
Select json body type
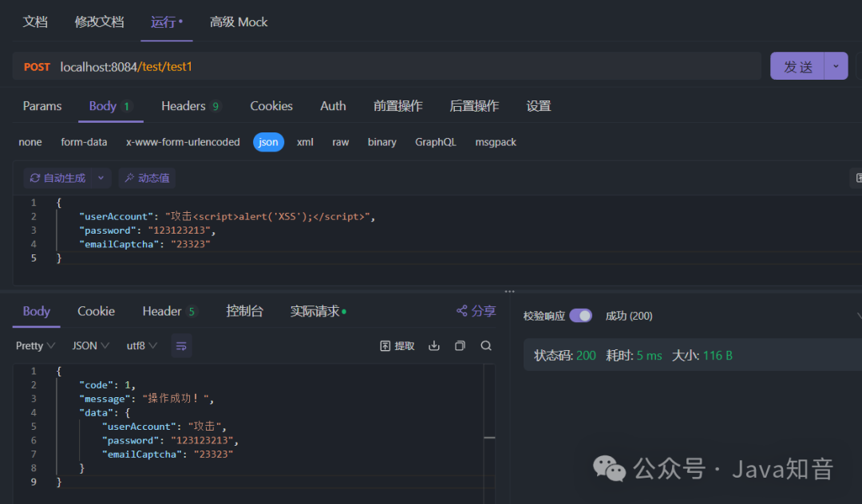[x=268, y=142]
